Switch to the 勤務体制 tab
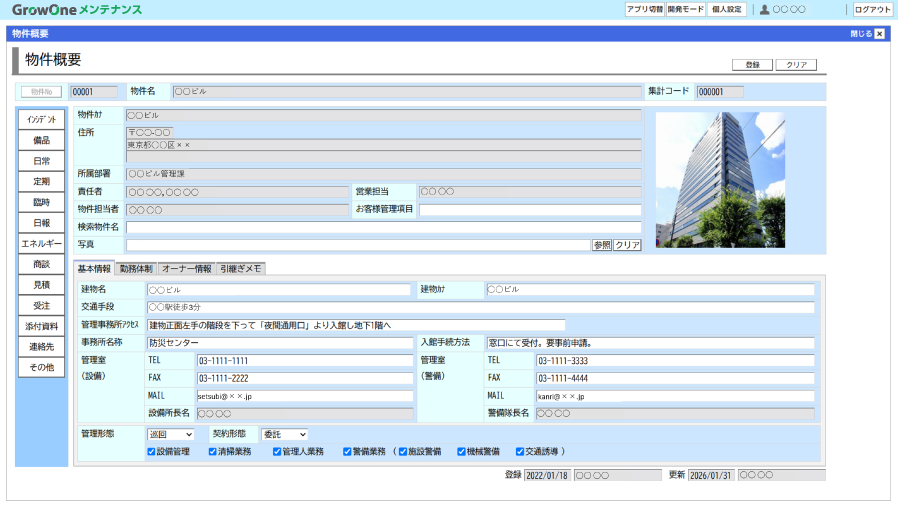This screenshot has height=508, width=898. [136, 269]
